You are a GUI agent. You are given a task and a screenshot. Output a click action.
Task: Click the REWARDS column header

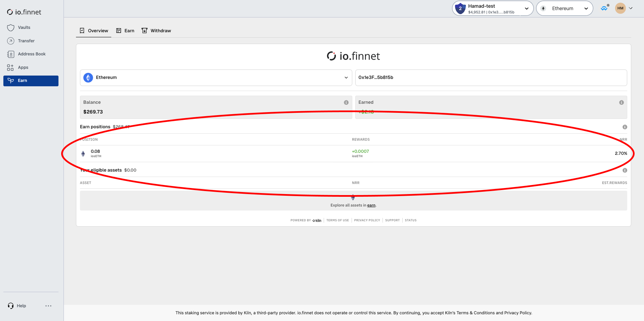click(x=361, y=140)
